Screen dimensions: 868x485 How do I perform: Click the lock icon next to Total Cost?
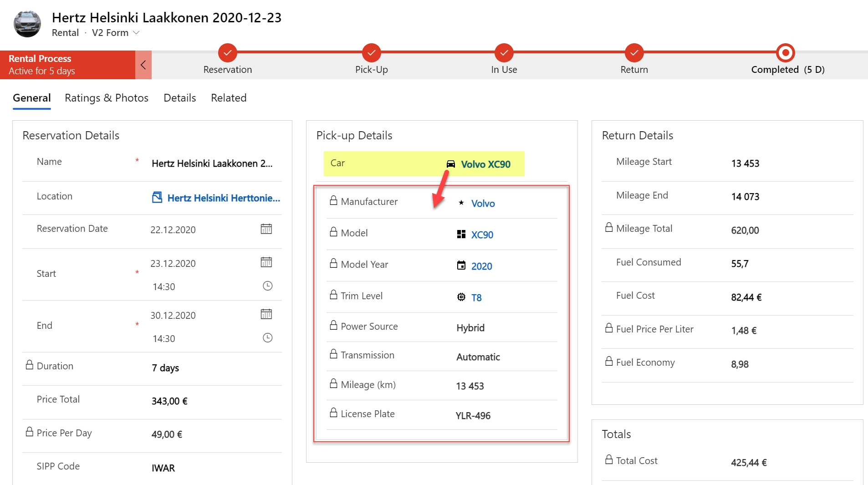coord(609,459)
